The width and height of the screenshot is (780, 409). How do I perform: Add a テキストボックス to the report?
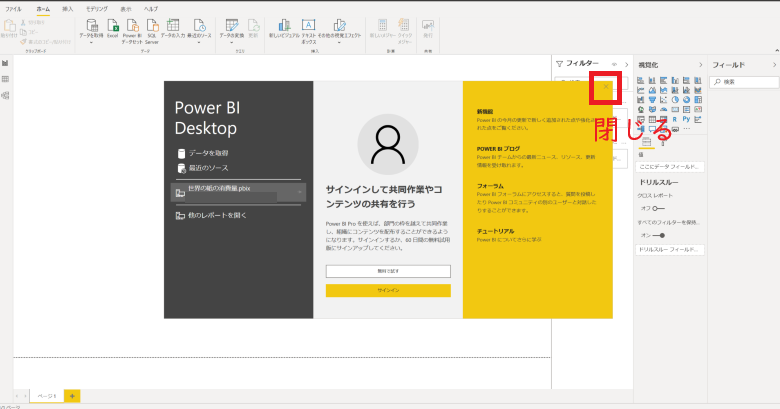308,32
